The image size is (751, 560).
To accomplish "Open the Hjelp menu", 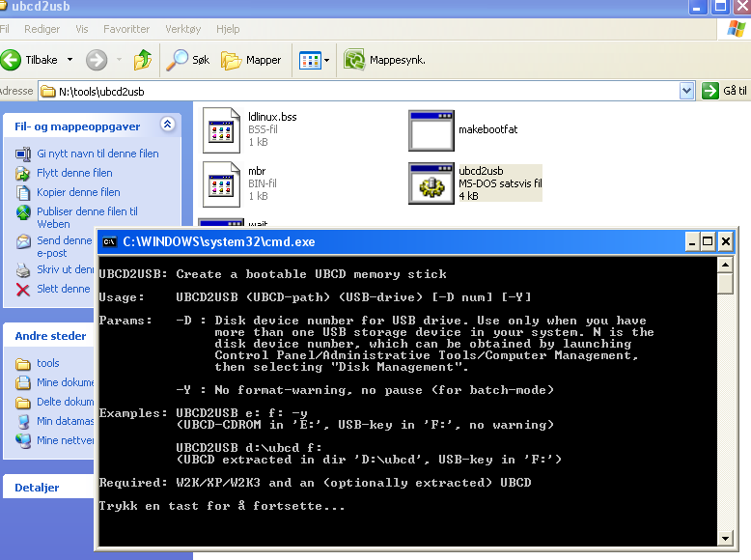I will pyautogui.click(x=228, y=29).
